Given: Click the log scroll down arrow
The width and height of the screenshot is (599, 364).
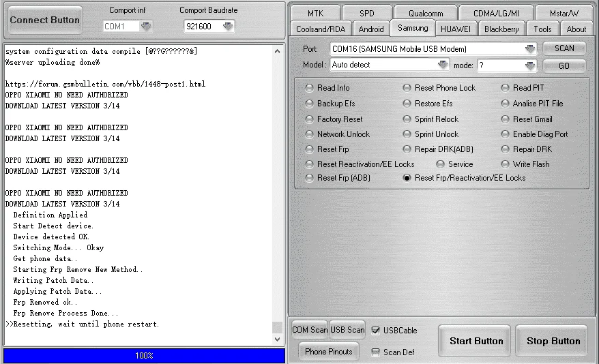Looking at the screenshot, I should pyautogui.click(x=278, y=339).
